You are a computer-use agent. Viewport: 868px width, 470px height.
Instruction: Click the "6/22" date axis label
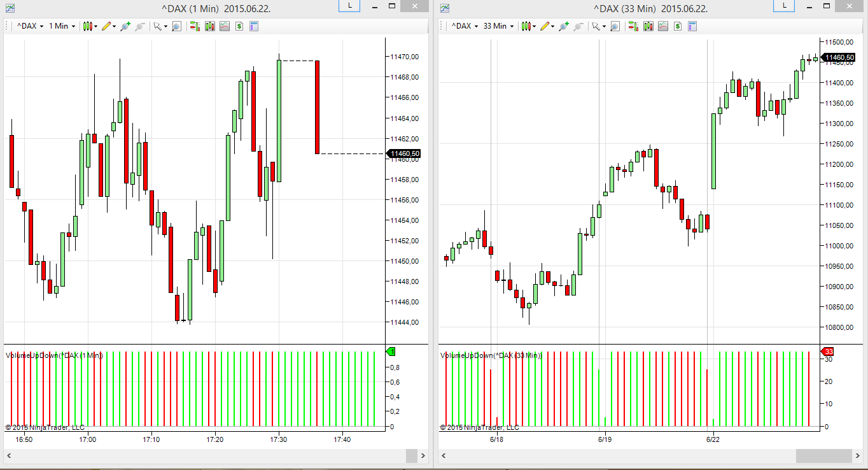(713, 439)
